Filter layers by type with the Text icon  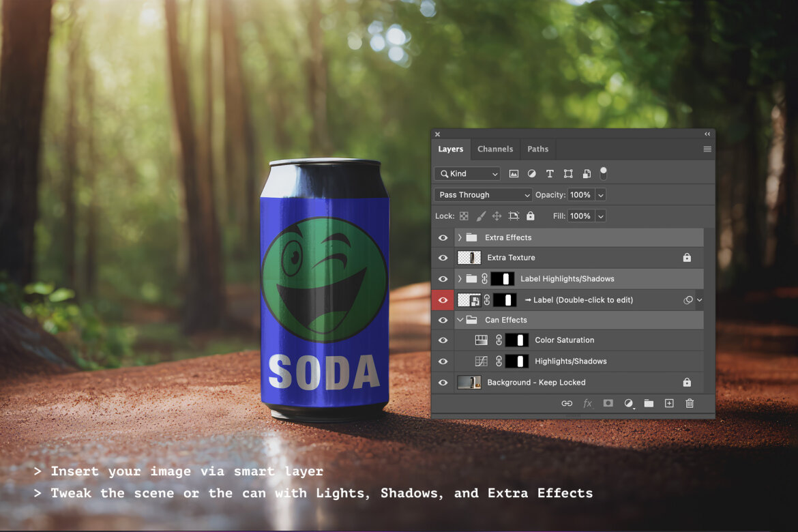(x=550, y=173)
